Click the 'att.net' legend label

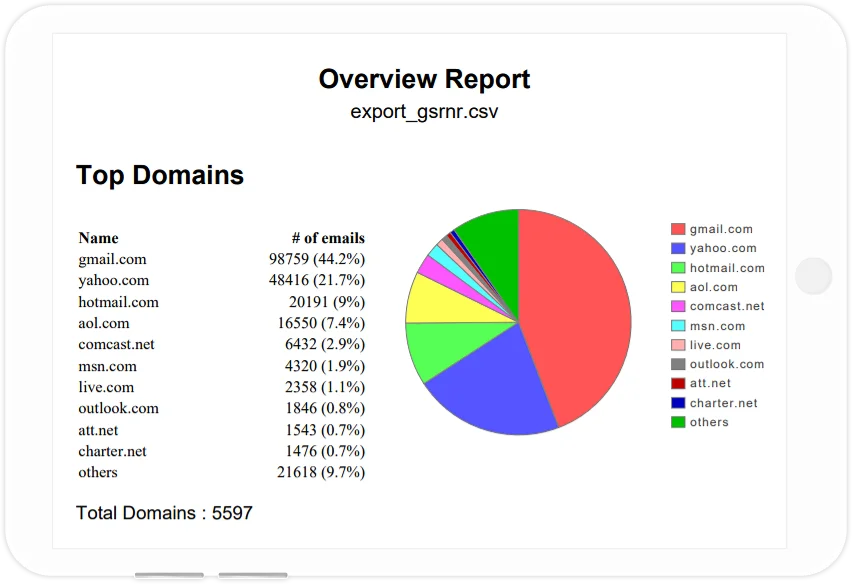[x=710, y=384]
